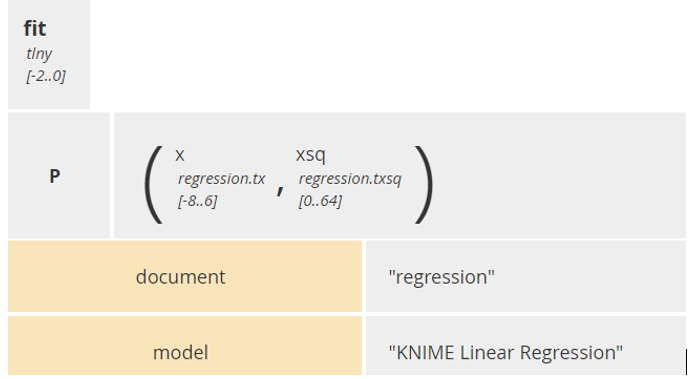Click the opening parenthesis of the tuple

(x=154, y=185)
